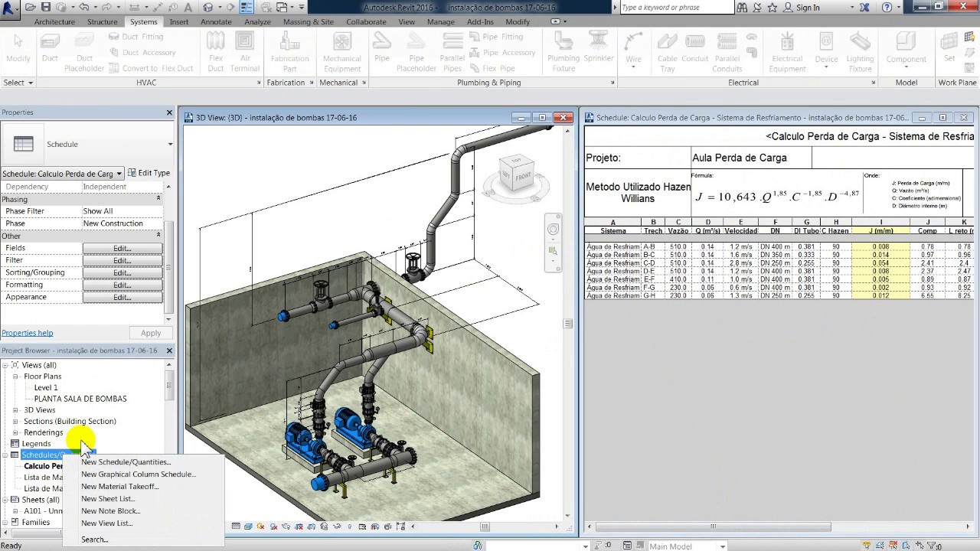Select PLANTA SALA DE BOMBAS floor plan
Image resolution: width=980 pixels, height=551 pixels.
click(80, 399)
